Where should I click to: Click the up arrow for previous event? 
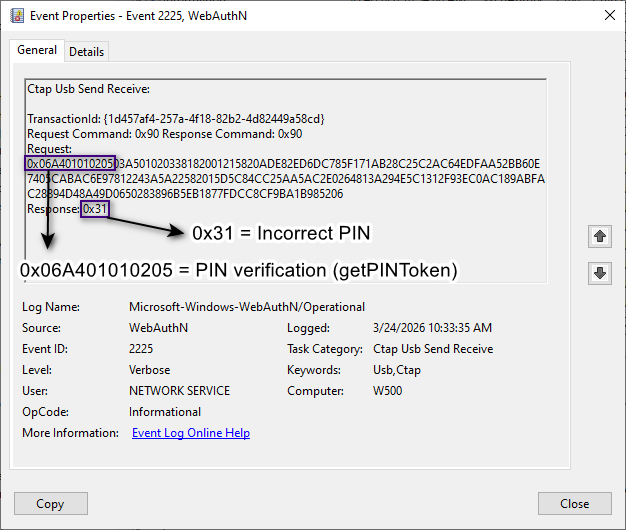(x=600, y=236)
